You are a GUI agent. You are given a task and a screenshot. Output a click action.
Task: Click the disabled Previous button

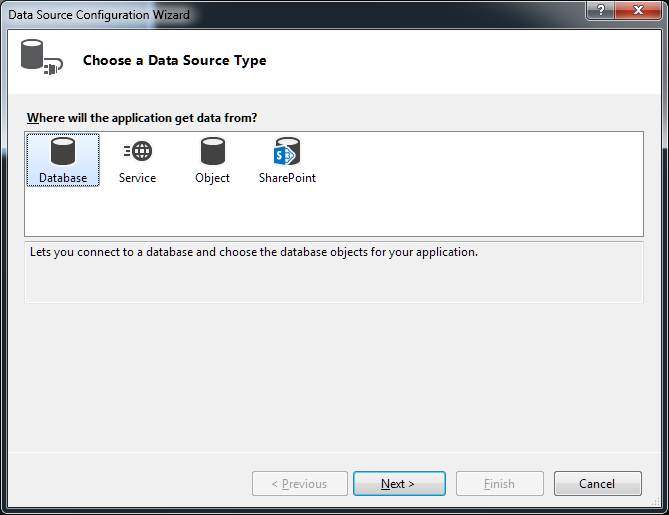(x=300, y=483)
